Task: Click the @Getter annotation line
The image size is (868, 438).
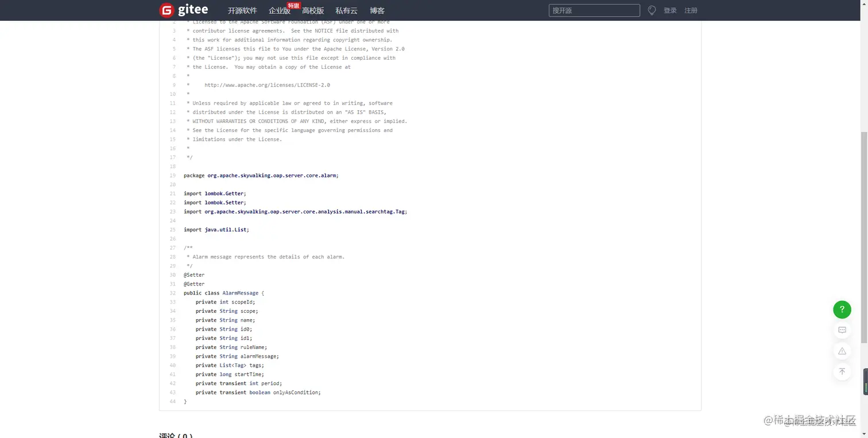Action: coord(194,284)
